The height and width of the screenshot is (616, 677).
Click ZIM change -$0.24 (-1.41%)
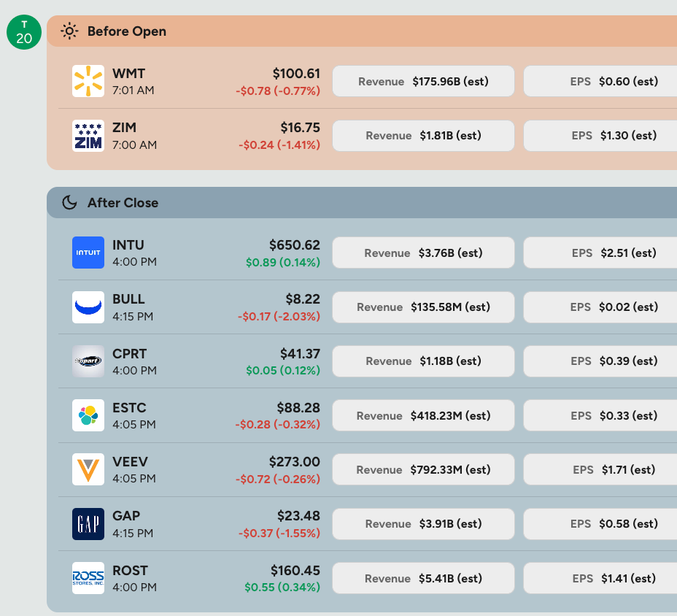click(x=279, y=145)
